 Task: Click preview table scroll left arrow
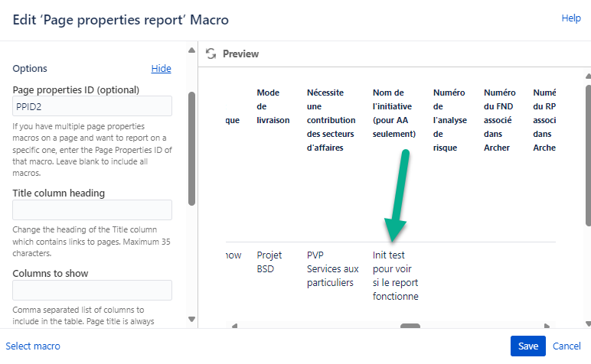[x=234, y=326]
